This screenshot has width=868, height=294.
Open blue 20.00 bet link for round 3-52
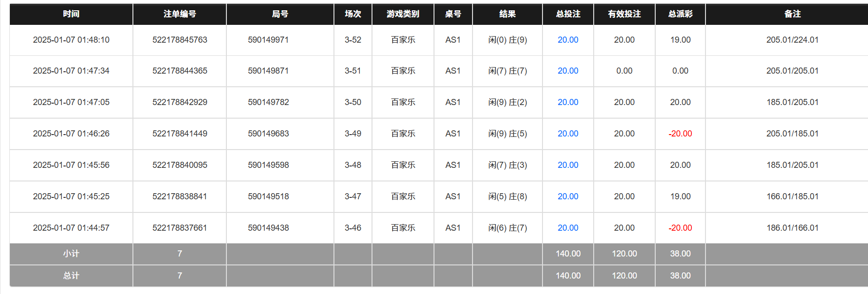[x=568, y=40]
